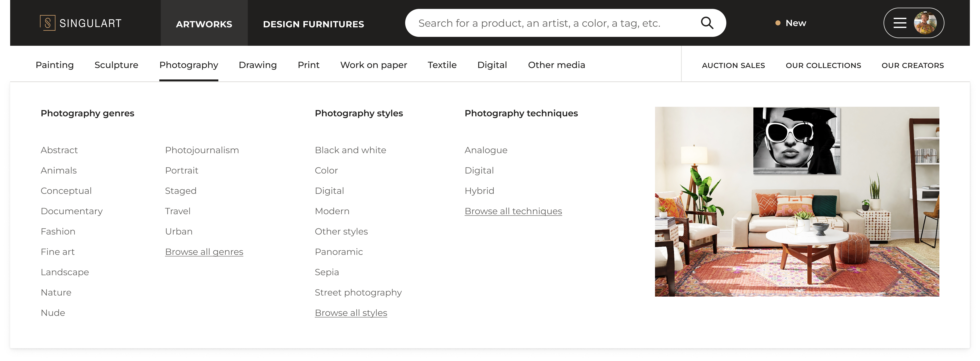Expand the Sculpture category menu
The height and width of the screenshot is (361, 980).
pos(116,65)
